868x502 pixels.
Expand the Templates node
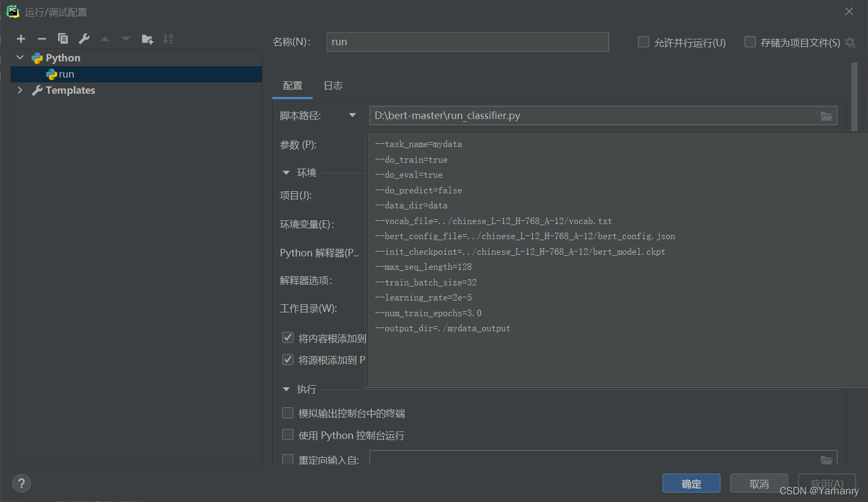(20, 90)
